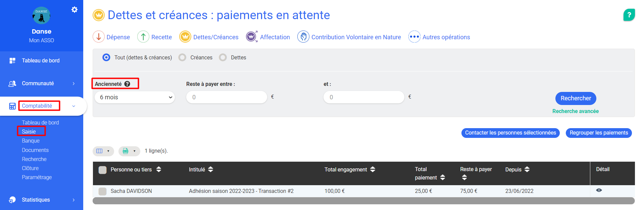Screen dimensions: 644x210
Task: Click the green help question mark button
Action: (629, 15)
